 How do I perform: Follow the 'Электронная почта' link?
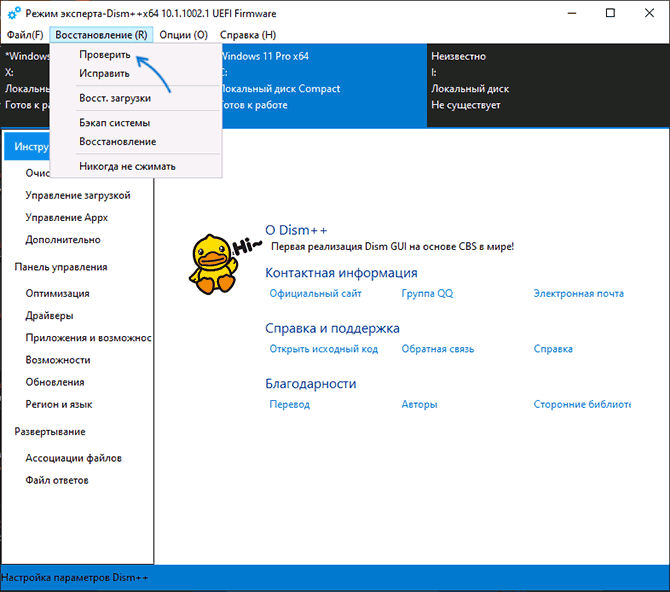coord(578,293)
